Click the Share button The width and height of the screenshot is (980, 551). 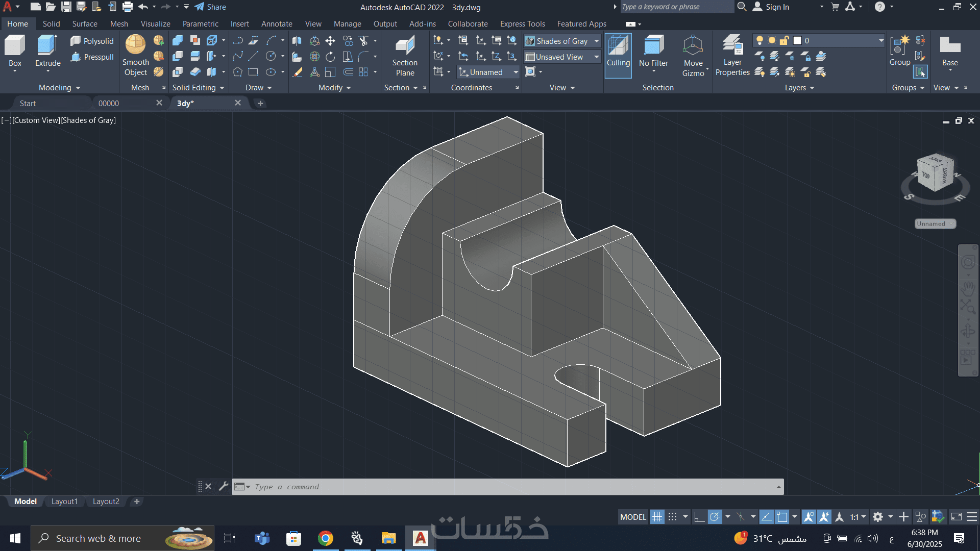point(210,7)
